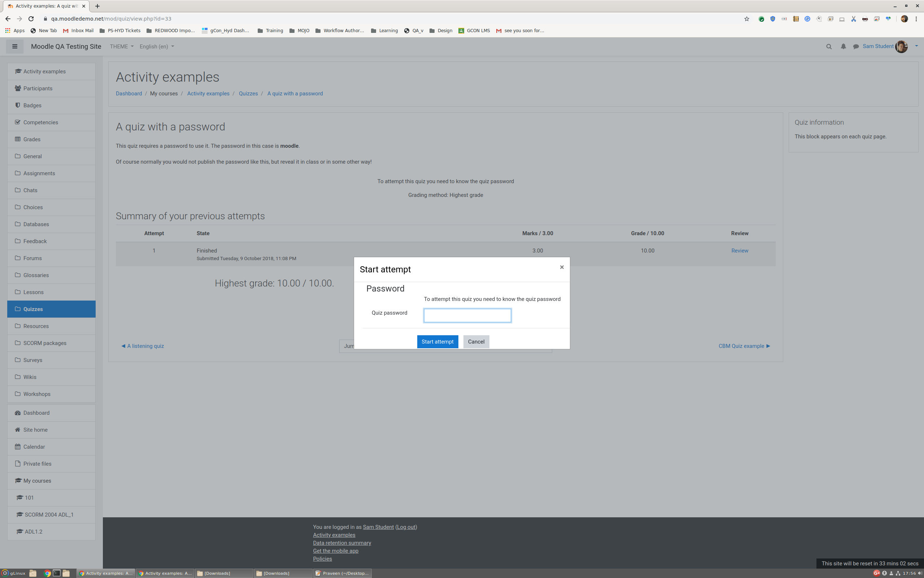Screen dimensions: 924x578
Task: Open the SCORM 2004 ADL_1 course
Action: tap(51, 514)
